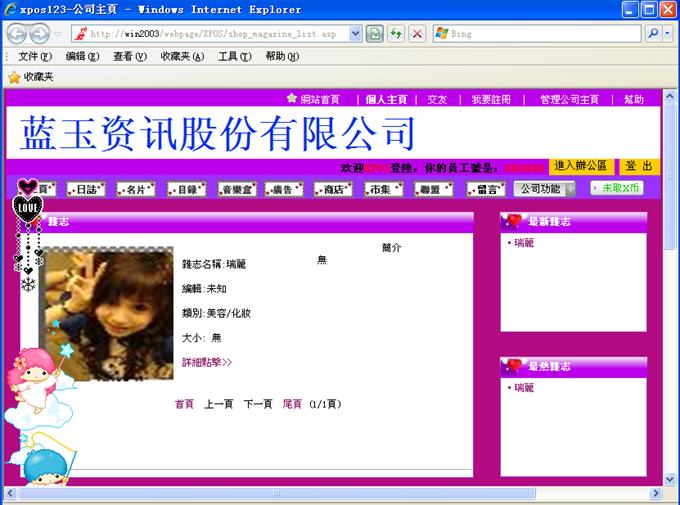Open the 查看(V) menu
Screen dimensions: 680x505
pyautogui.click(x=130, y=56)
